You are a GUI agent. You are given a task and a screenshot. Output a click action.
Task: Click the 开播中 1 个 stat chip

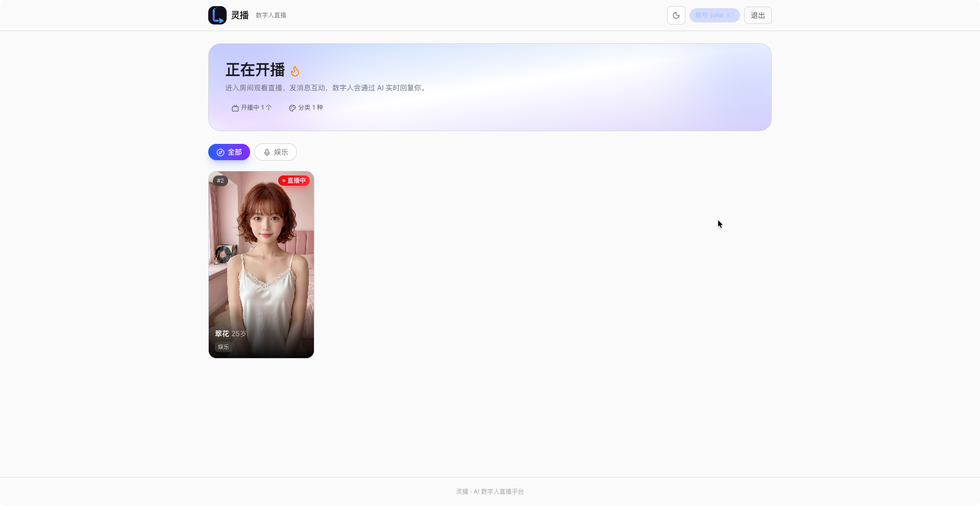click(x=252, y=108)
